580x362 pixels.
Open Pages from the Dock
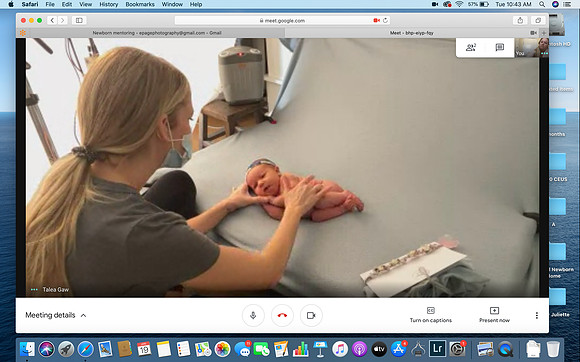tap(281, 349)
